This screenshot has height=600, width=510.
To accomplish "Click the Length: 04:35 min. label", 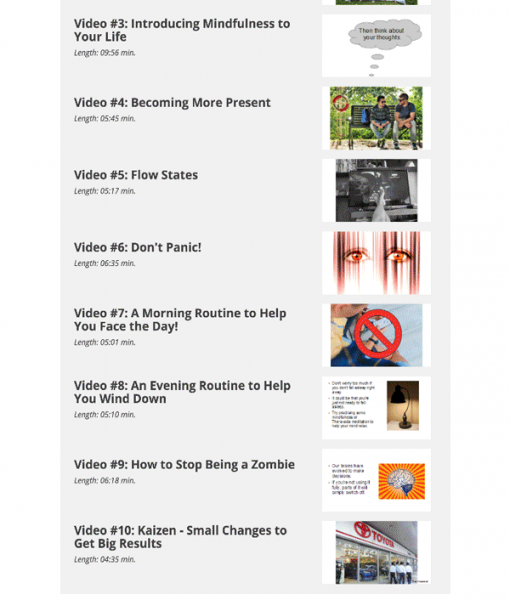I will click(x=104, y=559).
